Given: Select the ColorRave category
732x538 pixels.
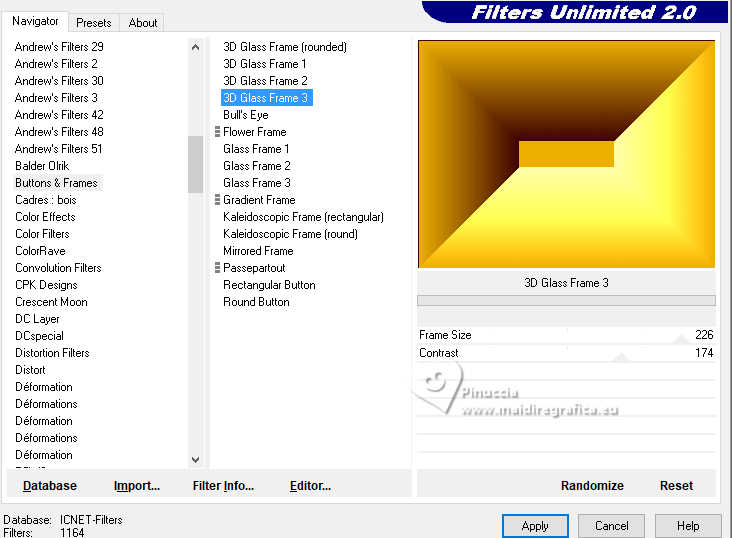Looking at the screenshot, I should click(x=40, y=251).
